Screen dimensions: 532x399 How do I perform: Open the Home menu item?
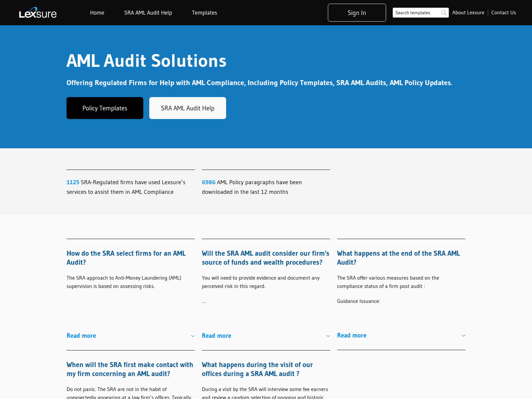click(97, 13)
